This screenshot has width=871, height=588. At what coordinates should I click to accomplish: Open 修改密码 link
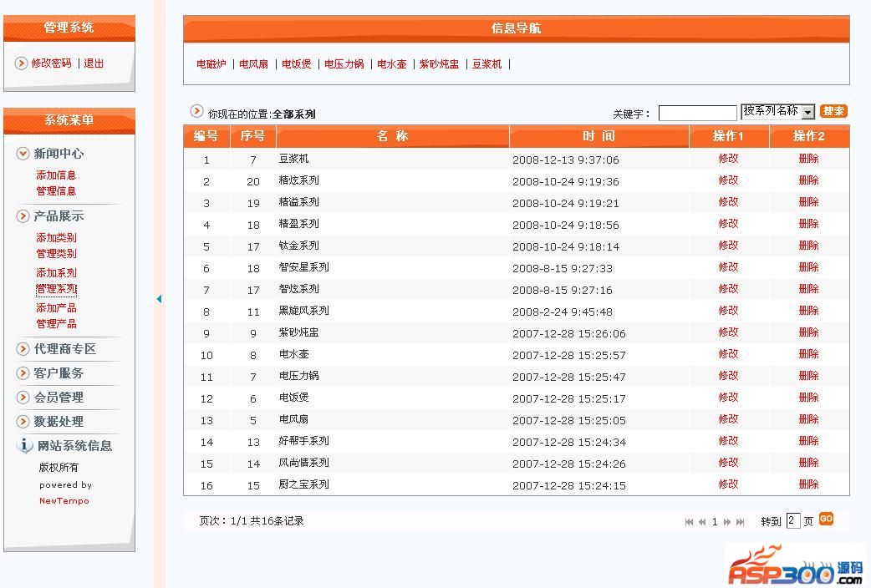[52, 63]
